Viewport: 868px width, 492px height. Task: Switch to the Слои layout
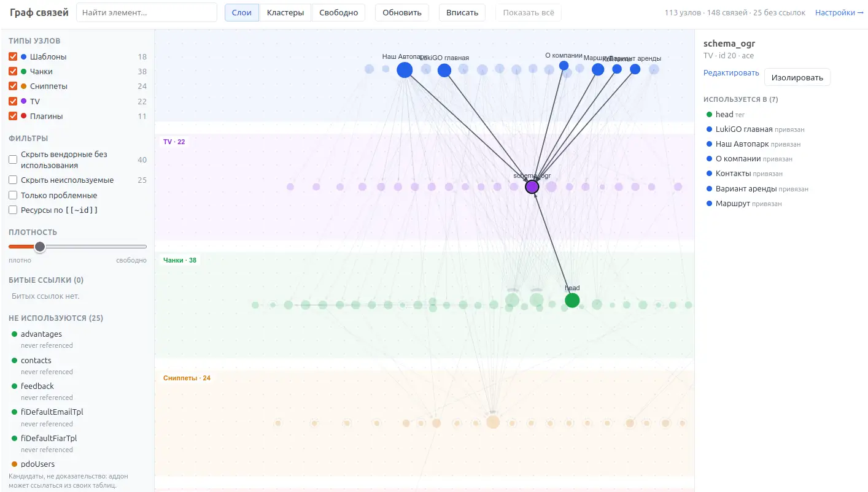coord(242,12)
